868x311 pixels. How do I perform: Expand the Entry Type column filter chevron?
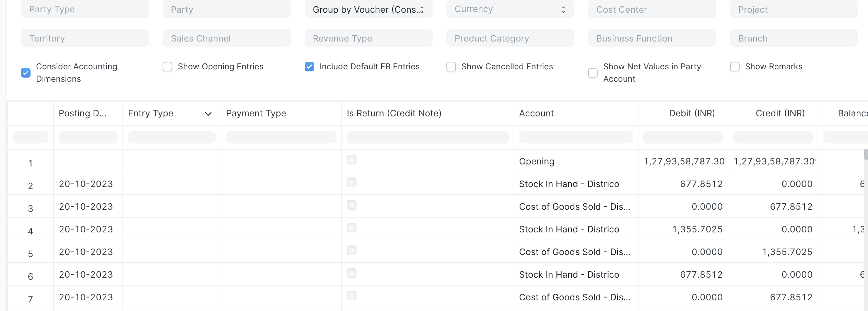coord(208,113)
